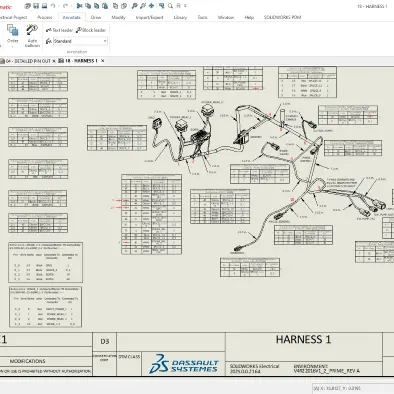Click the Undo arrow icon
Screen dimensions: 394x394
coord(53,6)
